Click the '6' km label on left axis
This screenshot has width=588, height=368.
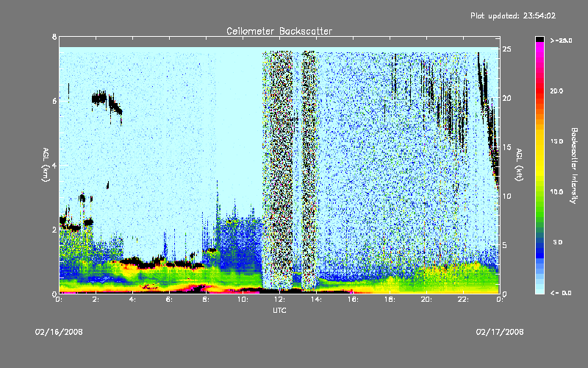click(54, 101)
